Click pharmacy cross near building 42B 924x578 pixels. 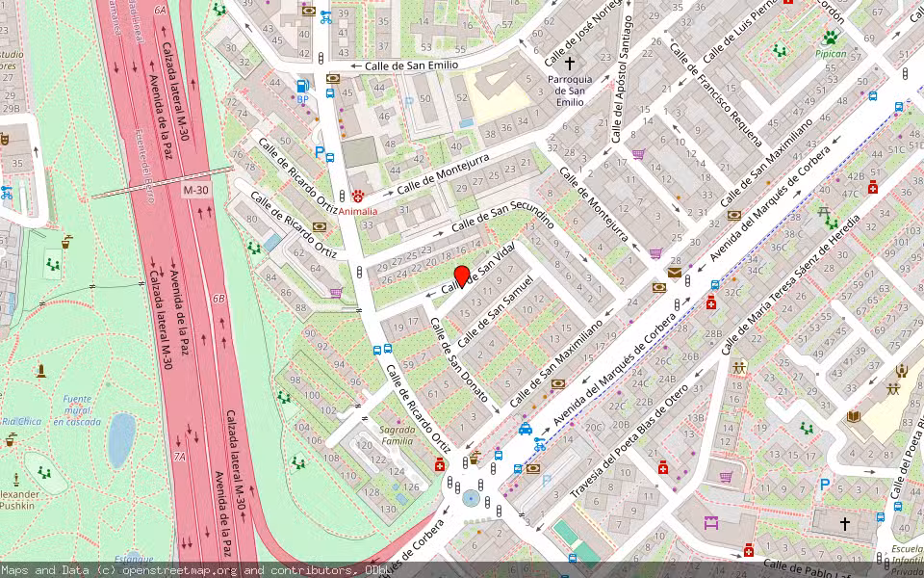pyautogui.click(x=873, y=187)
